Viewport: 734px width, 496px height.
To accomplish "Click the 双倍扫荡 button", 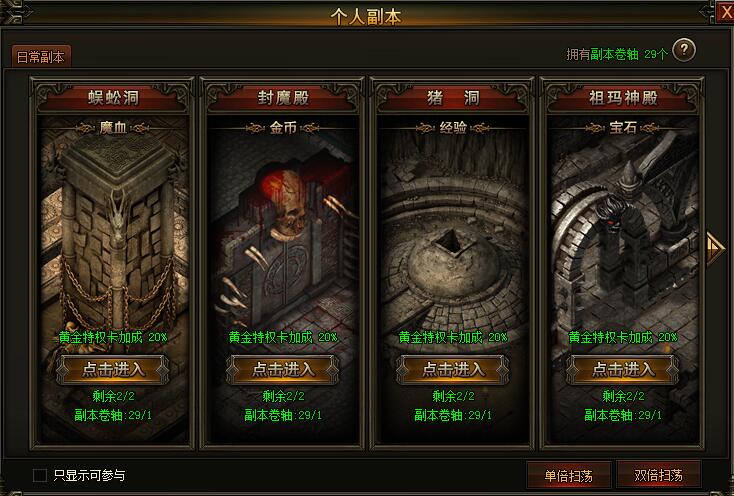I will tap(658, 475).
